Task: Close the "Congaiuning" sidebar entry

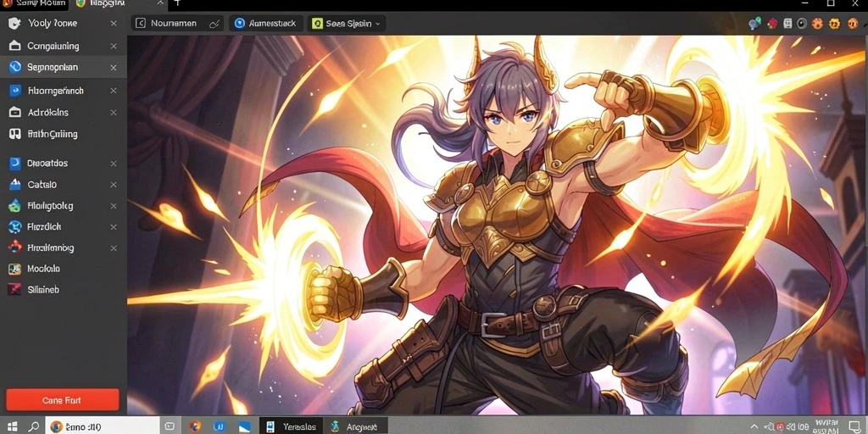Action: [x=114, y=46]
